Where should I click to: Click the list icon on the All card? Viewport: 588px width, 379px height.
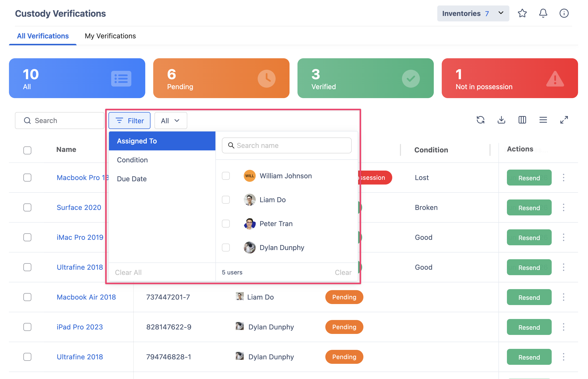[121, 79]
